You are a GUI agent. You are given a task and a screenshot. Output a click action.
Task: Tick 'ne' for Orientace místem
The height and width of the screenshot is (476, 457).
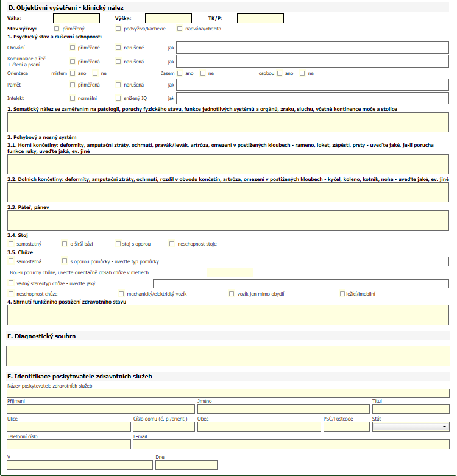pos(95,73)
